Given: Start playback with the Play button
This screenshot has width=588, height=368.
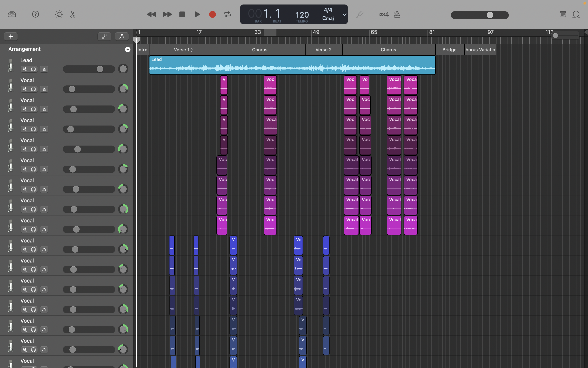Looking at the screenshot, I should pyautogui.click(x=197, y=14).
